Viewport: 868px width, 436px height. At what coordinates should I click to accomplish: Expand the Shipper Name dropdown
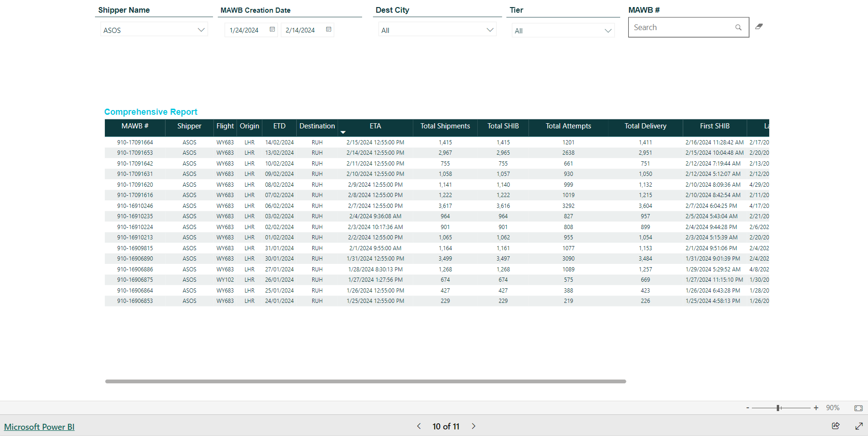click(201, 30)
